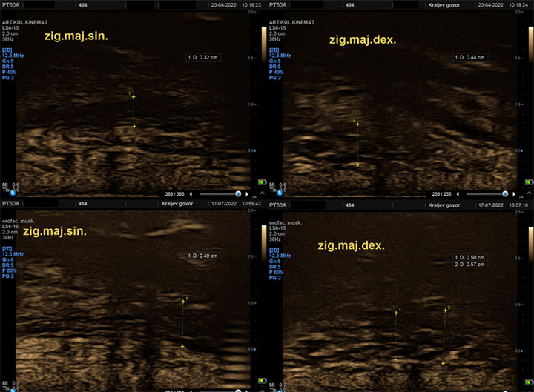Image resolution: width=534 pixels, height=392 pixels.
Task: Select the '2 D 0.57 cm' measurement line
Action: tap(470, 264)
